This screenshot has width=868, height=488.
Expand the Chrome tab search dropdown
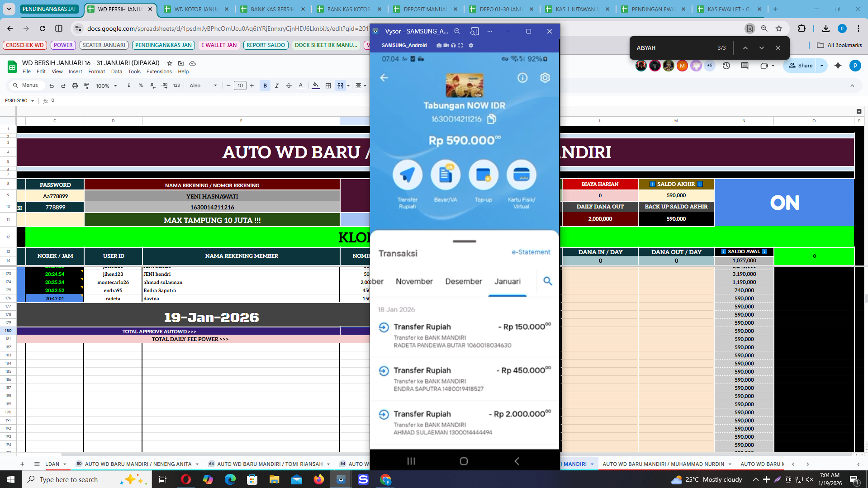tap(9, 9)
